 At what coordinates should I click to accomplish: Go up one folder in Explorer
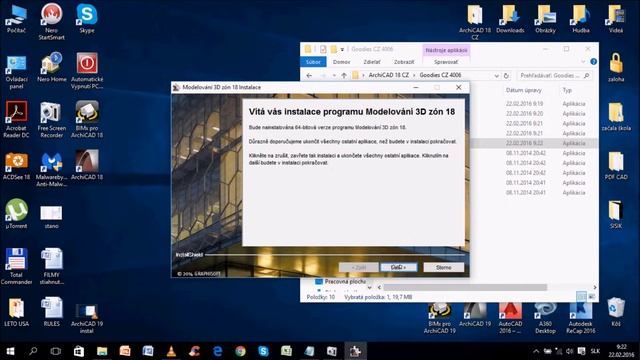(344, 76)
